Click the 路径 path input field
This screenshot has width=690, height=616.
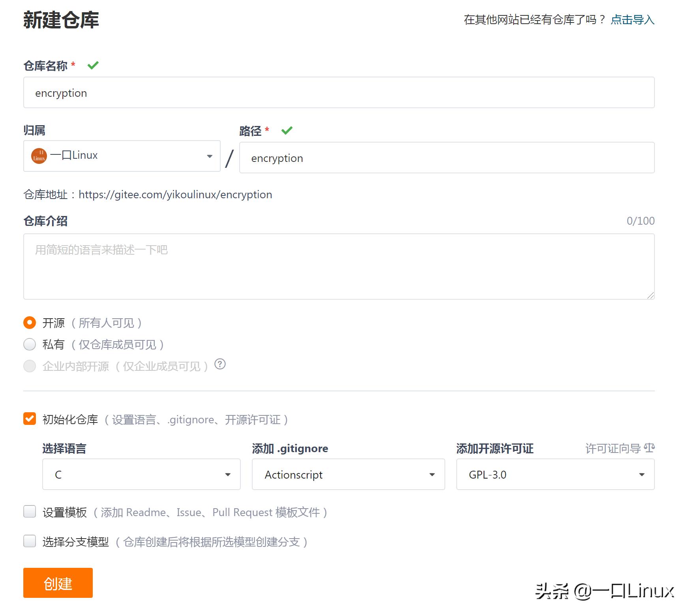(446, 158)
